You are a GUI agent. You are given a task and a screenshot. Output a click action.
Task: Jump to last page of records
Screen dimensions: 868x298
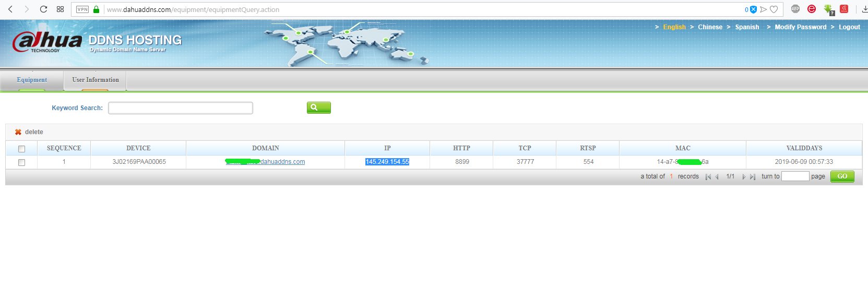click(x=753, y=177)
